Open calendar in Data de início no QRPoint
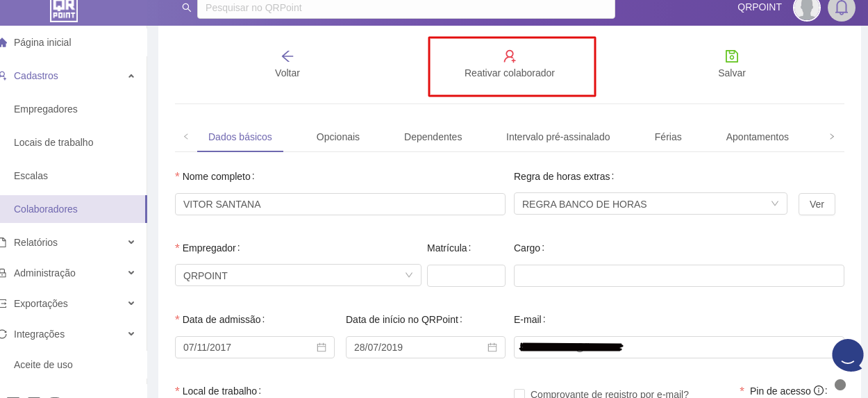This screenshot has width=868, height=398. click(x=492, y=347)
